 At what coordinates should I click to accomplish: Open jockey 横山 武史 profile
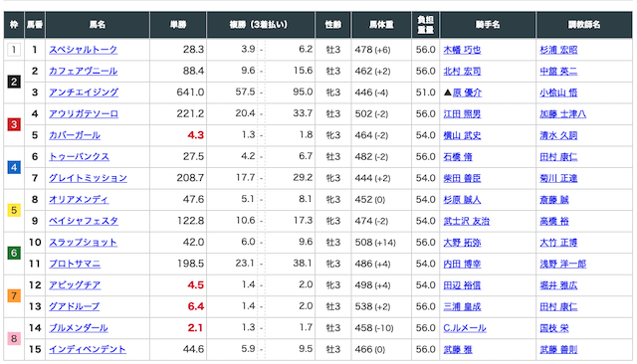462,135
